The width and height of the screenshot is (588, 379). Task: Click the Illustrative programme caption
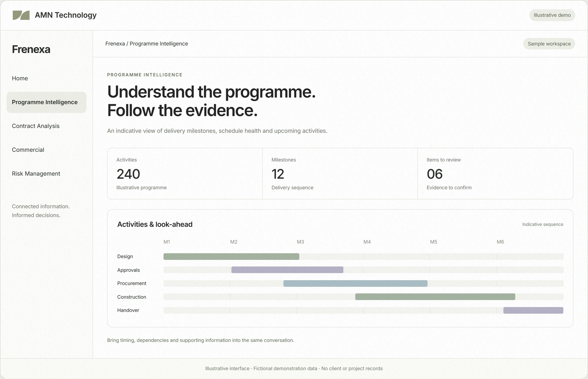click(141, 188)
